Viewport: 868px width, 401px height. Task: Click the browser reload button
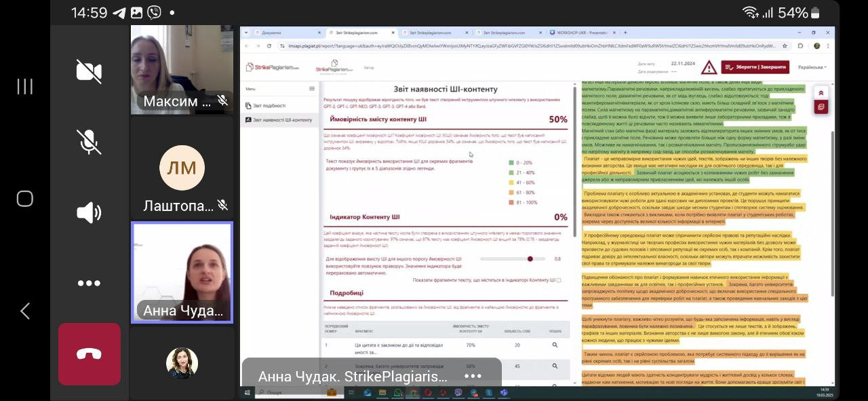click(x=269, y=46)
